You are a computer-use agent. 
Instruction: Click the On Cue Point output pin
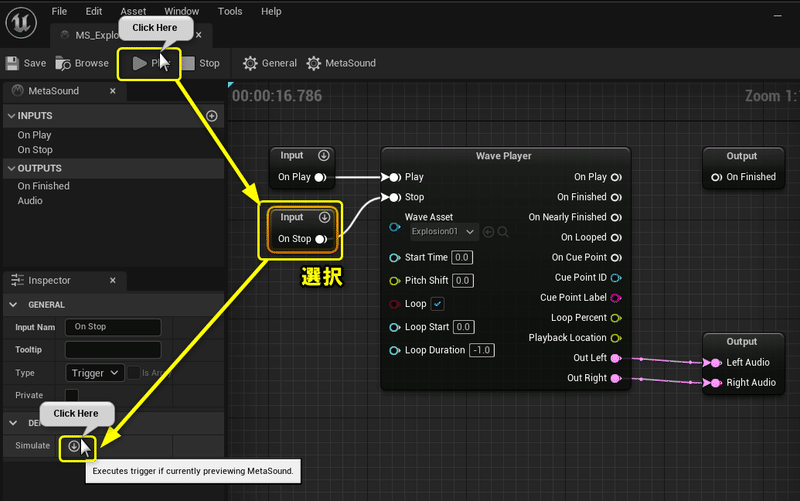click(616, 258)
